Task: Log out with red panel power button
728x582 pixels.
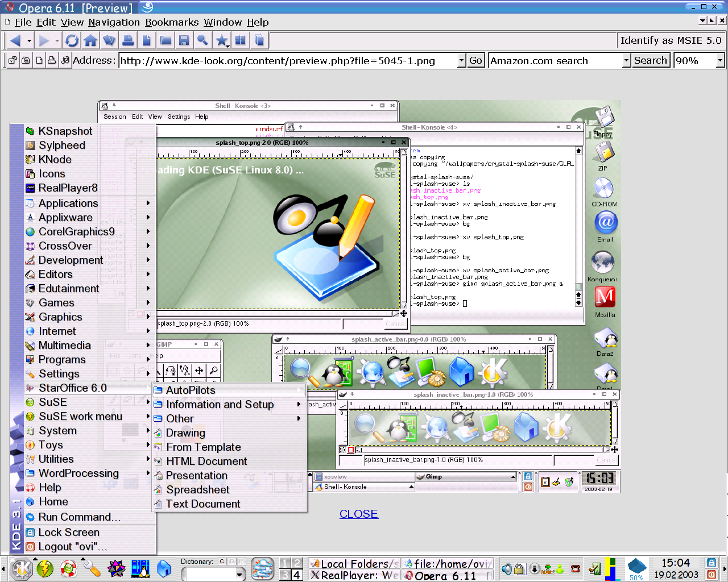Action: pos(711,575)
